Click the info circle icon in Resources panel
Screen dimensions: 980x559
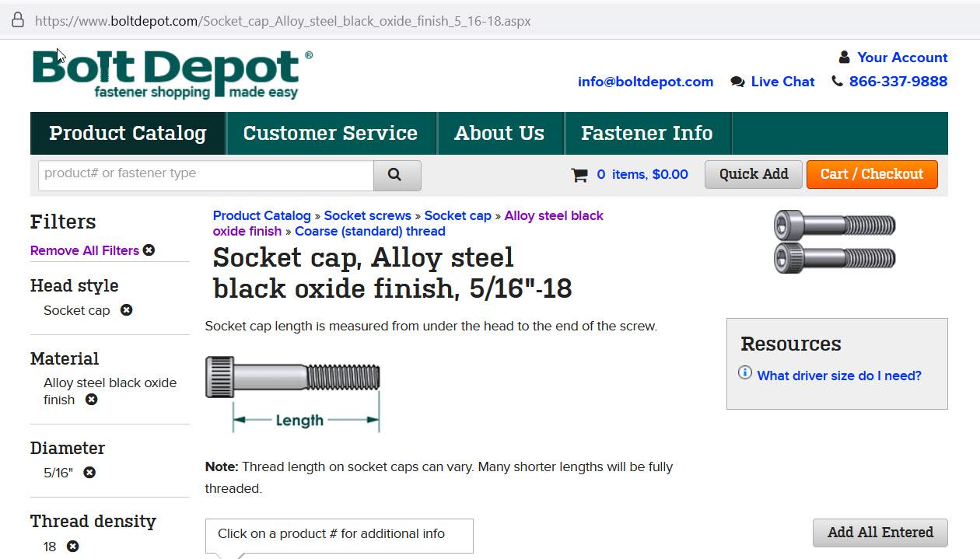(x=744, y=372)
